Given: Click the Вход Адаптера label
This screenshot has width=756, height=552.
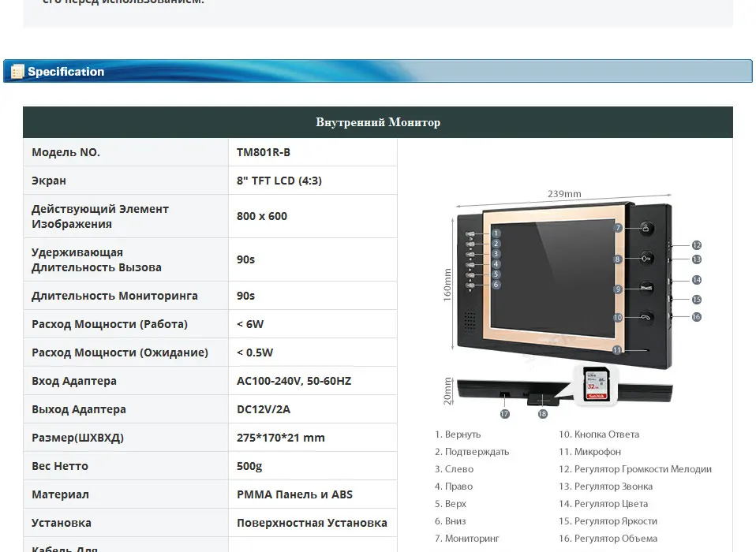Looking at the screenshot, I should [74, 381].
